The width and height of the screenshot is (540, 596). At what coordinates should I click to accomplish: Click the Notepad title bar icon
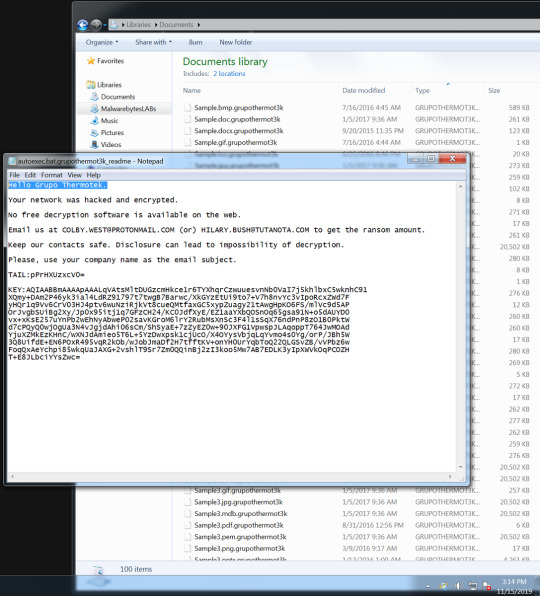12,161
